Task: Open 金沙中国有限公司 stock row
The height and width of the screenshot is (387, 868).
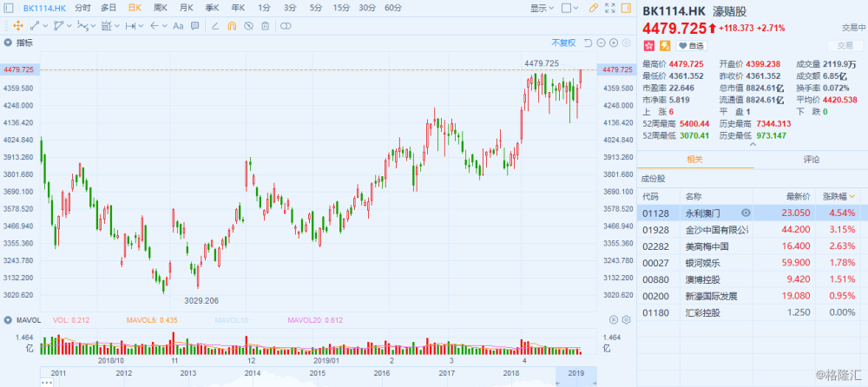Action: tap(715, 229)
